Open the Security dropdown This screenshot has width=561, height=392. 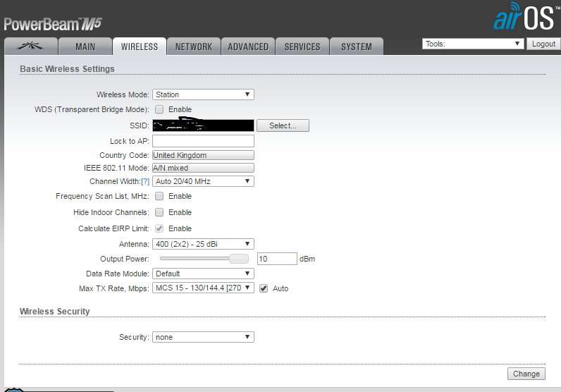point(203,337)
